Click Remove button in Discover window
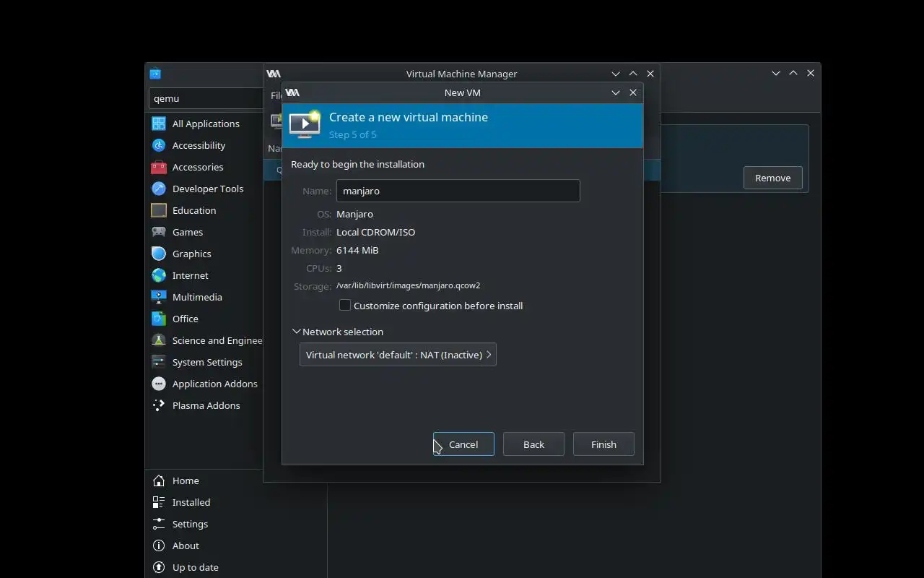Viewport: 924px width, 578px height. tap(772, 178)
